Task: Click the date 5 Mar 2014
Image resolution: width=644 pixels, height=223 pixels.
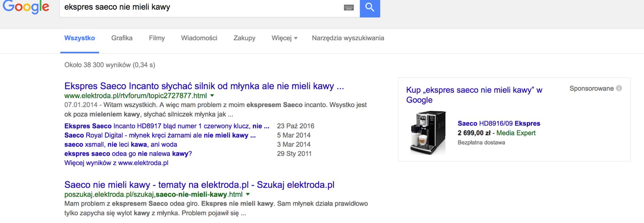Action: pos(294,135)
